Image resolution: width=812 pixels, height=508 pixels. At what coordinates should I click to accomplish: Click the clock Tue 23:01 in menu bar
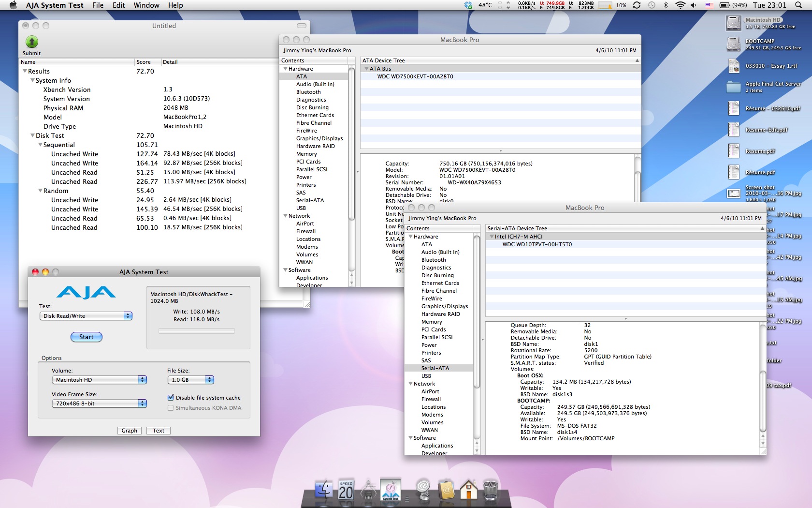pos(769,5)
